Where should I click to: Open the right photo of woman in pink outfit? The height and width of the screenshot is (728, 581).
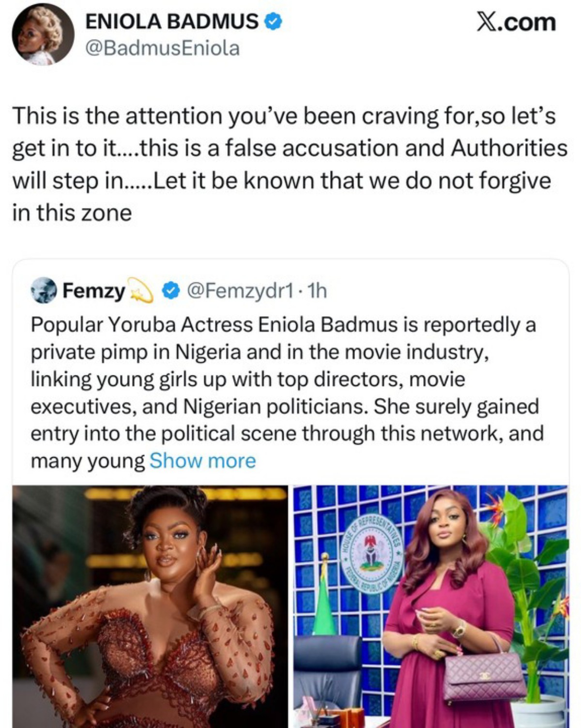[x=431, y=605]
